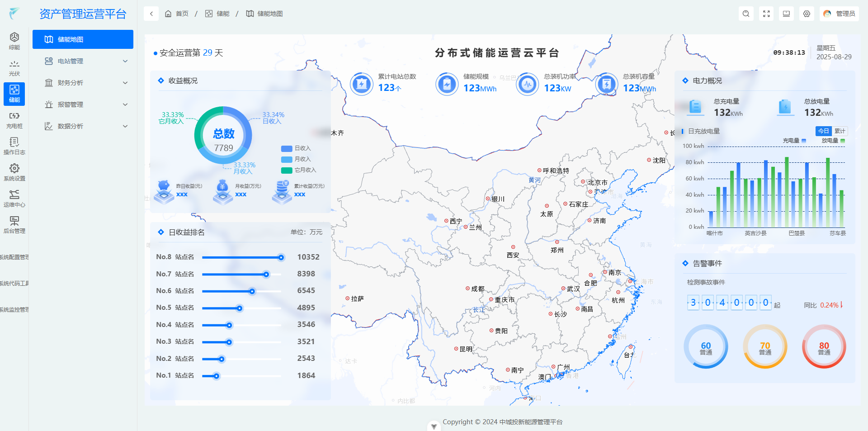Switch chart to 累计 view

(840, 131)
